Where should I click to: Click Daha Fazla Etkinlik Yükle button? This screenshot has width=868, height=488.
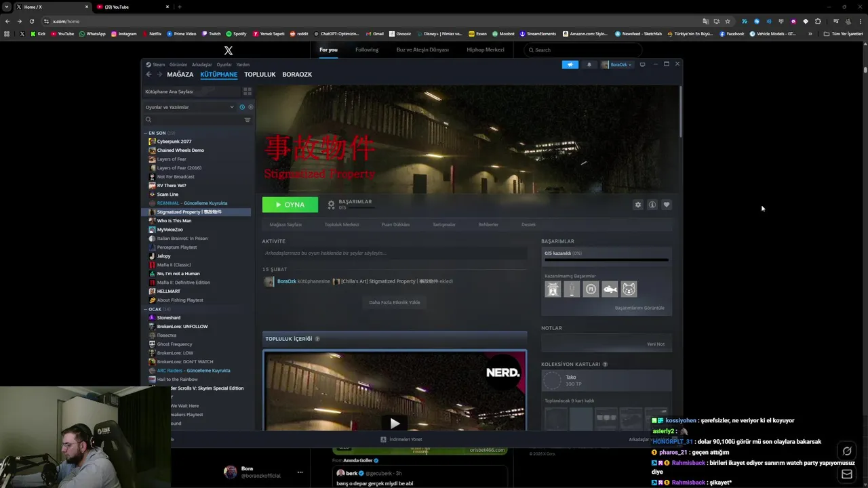(395, 302)
